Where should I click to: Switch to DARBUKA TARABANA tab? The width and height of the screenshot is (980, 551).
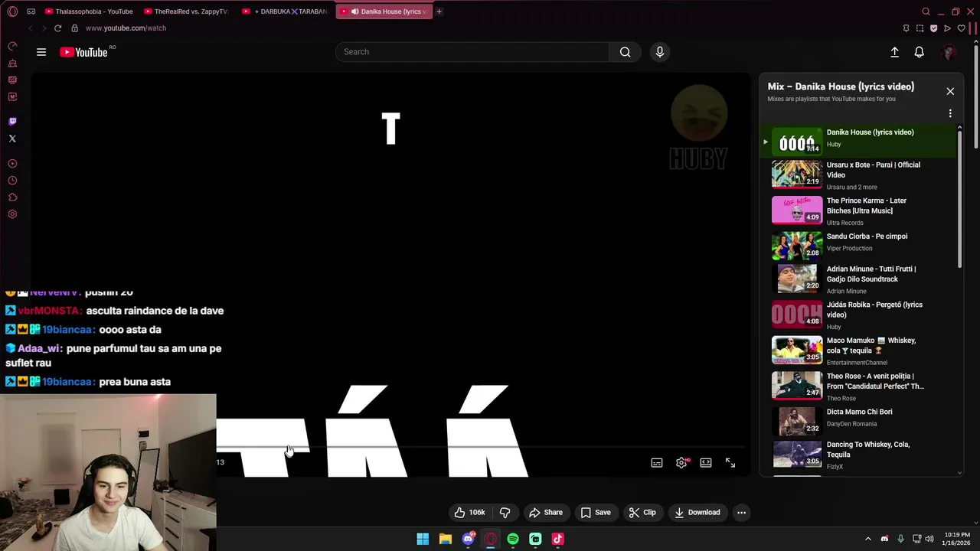tap(286, 11)
